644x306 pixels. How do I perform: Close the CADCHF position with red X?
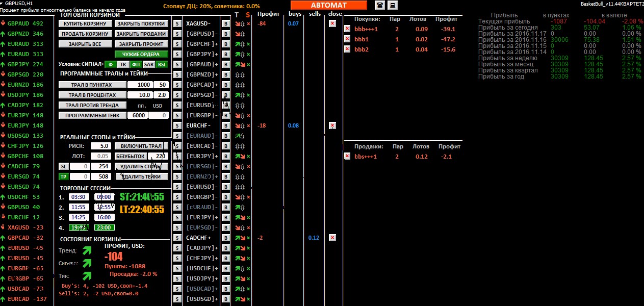click(x=332, y=238)
